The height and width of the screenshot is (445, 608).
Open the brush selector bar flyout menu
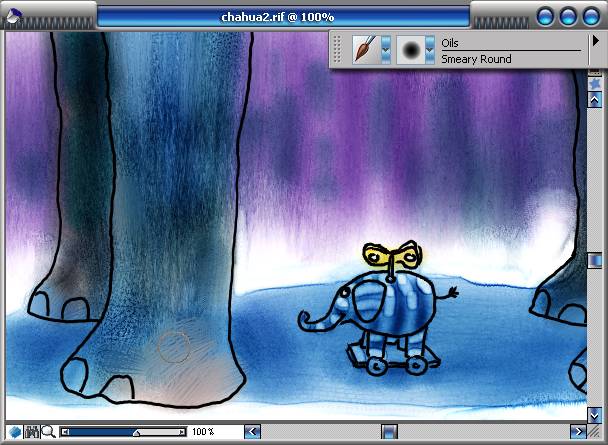[x=596, y=40]
